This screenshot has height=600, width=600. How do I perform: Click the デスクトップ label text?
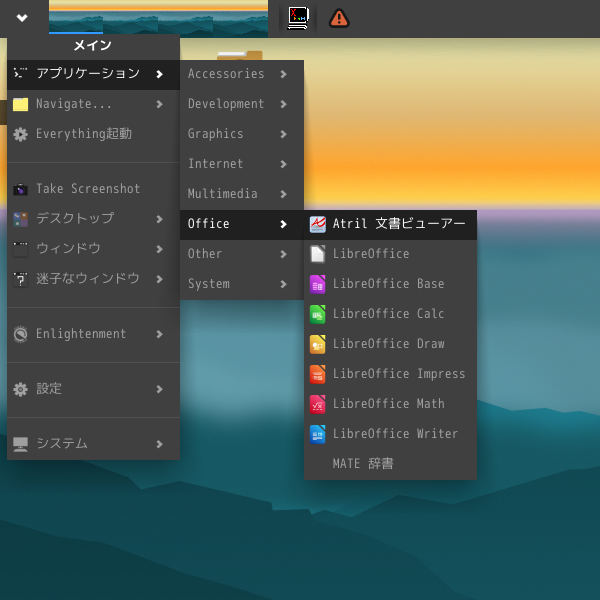75,219
